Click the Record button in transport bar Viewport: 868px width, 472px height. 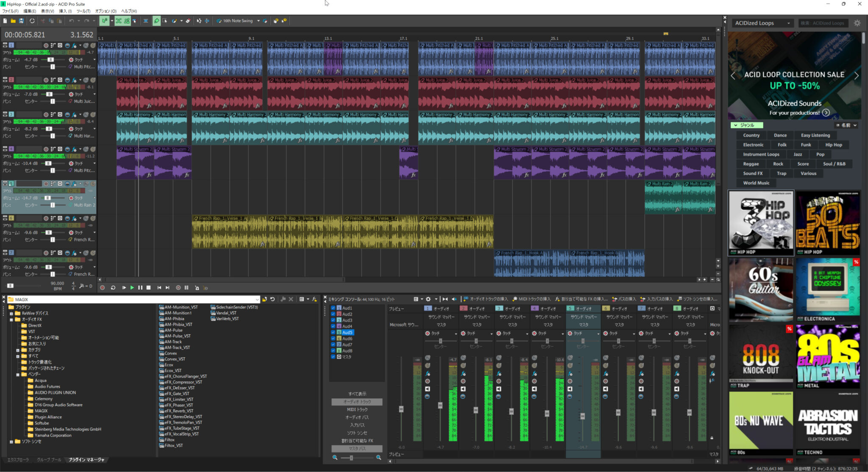coord(102,288)
